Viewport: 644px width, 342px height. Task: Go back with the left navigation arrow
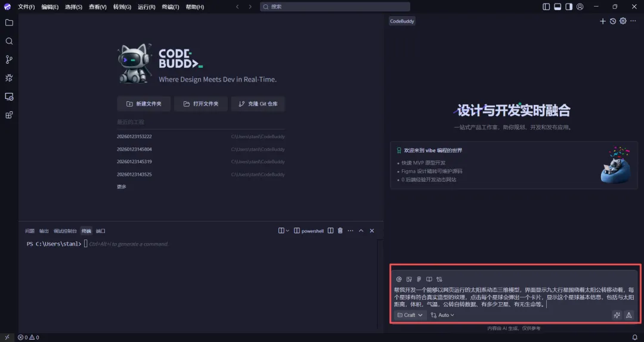(x=237, y=7)
